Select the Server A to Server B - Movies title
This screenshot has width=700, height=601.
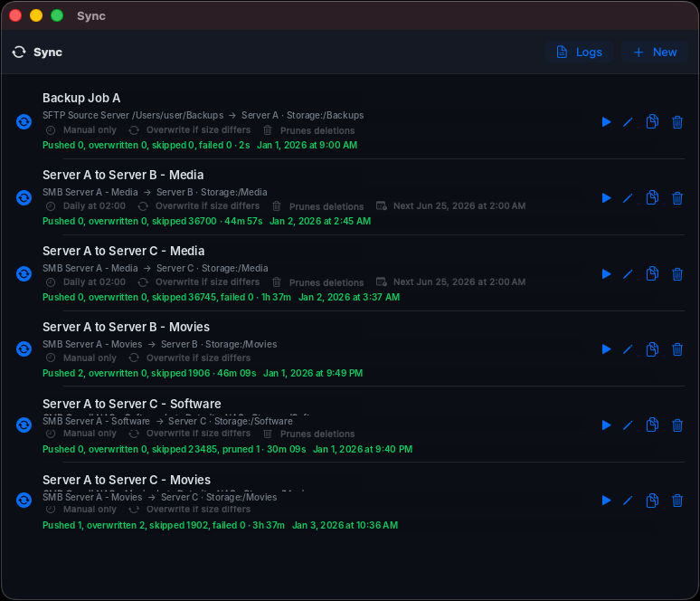point(126,327)
